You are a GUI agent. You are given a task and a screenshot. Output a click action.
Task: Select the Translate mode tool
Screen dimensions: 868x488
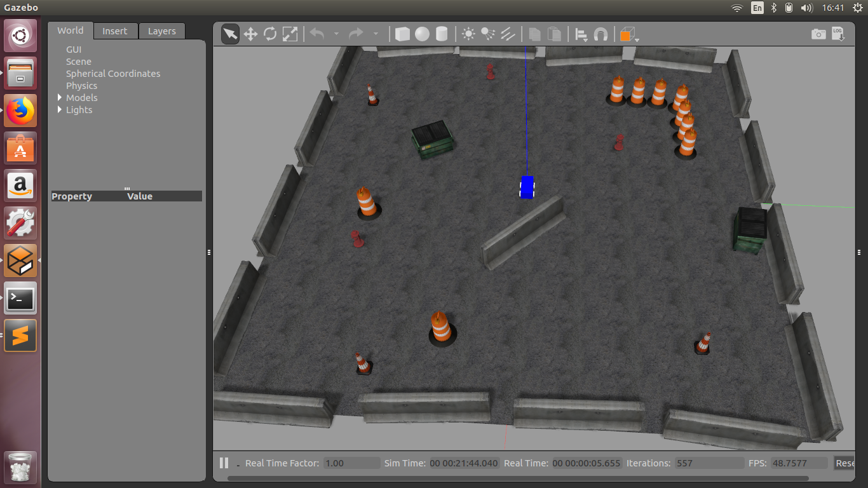tap(250, 34)
